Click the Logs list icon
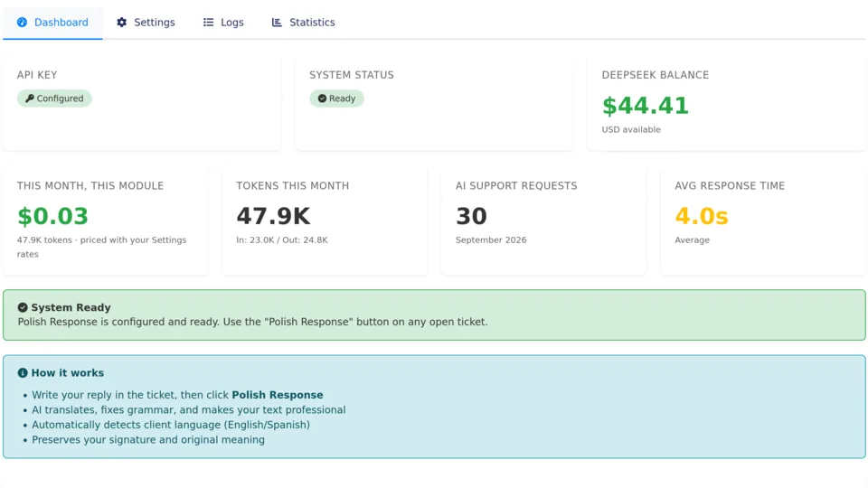 [x=208, y=22]
